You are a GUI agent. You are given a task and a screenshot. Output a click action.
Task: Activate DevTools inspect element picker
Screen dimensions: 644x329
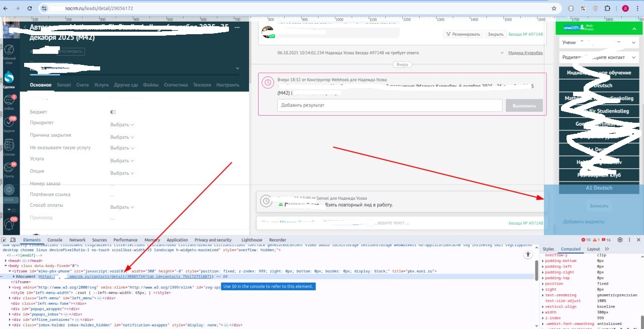pyautogui.click(x=5, y=240)
